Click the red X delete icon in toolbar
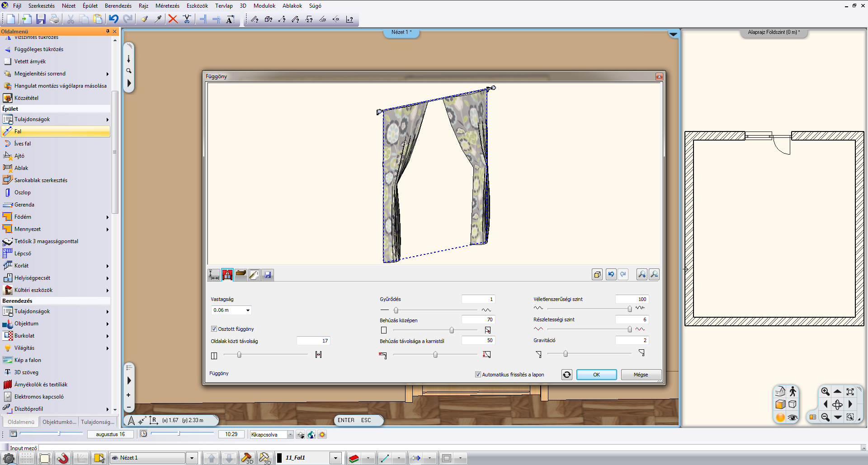This screenshot has width=868, height=465. 173,19
